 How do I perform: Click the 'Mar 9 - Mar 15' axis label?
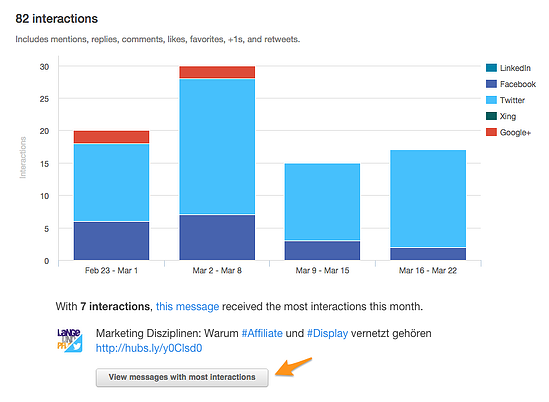(322, 270)
